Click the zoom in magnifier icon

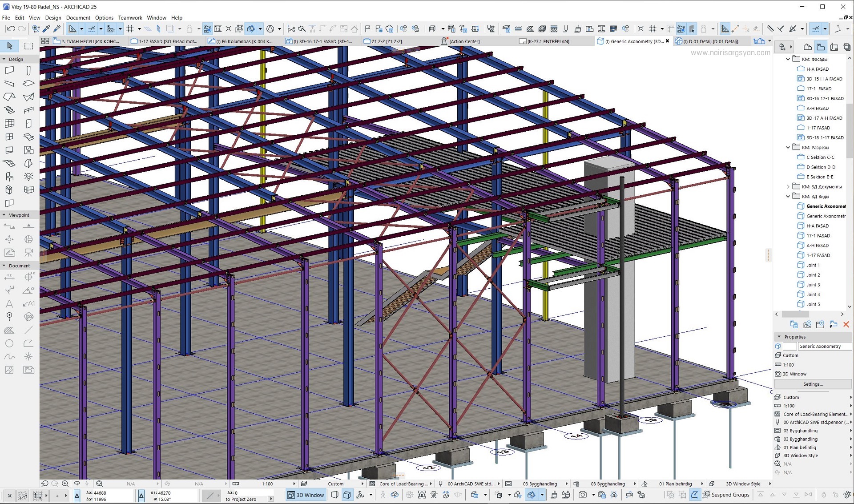tap(65, 484)
